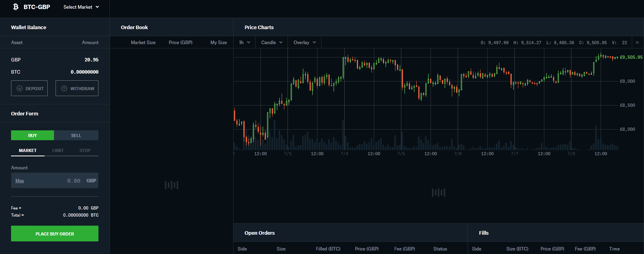
Task: Open the 1h timeframe dropdown
Action: [244, 43]
